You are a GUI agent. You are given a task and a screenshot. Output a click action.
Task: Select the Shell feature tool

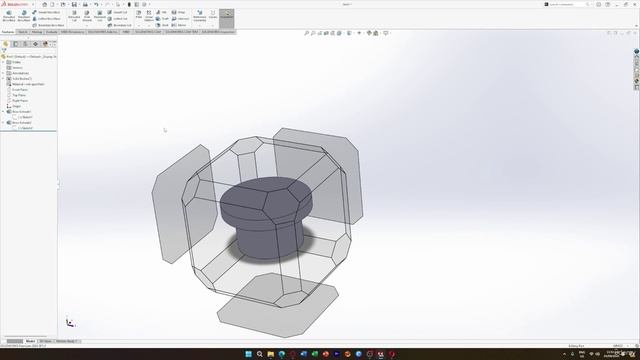(162, 25)
